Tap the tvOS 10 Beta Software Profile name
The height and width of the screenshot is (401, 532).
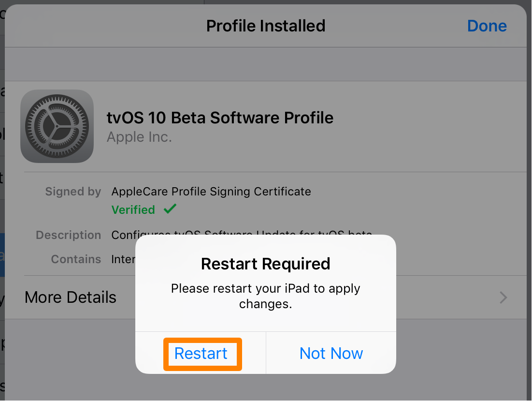(220, 118)
